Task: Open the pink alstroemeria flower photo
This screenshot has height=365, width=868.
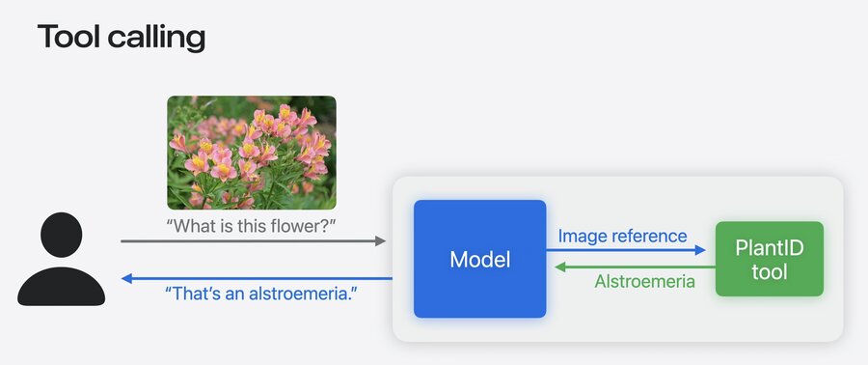Action: pyautogui.click(x=252, y=153)
